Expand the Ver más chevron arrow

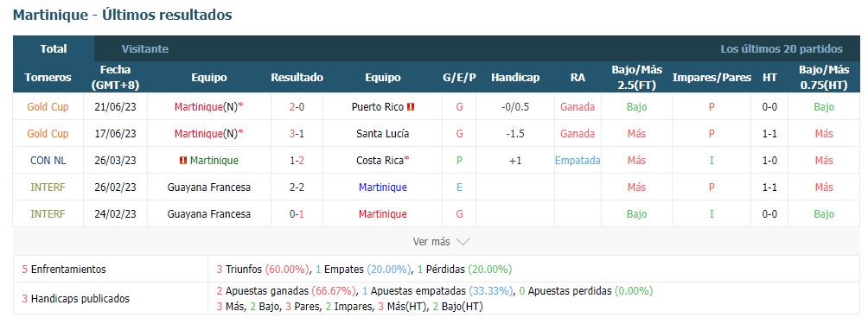(463, 242)
